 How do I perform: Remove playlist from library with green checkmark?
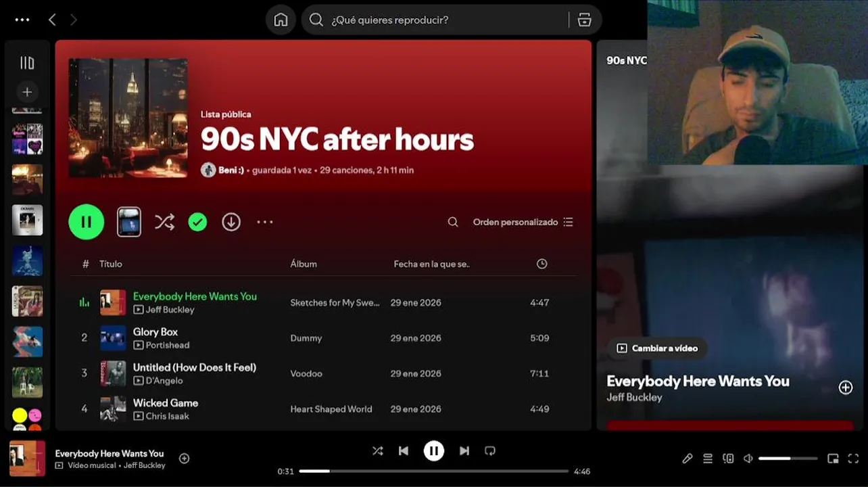coord(197,222)
